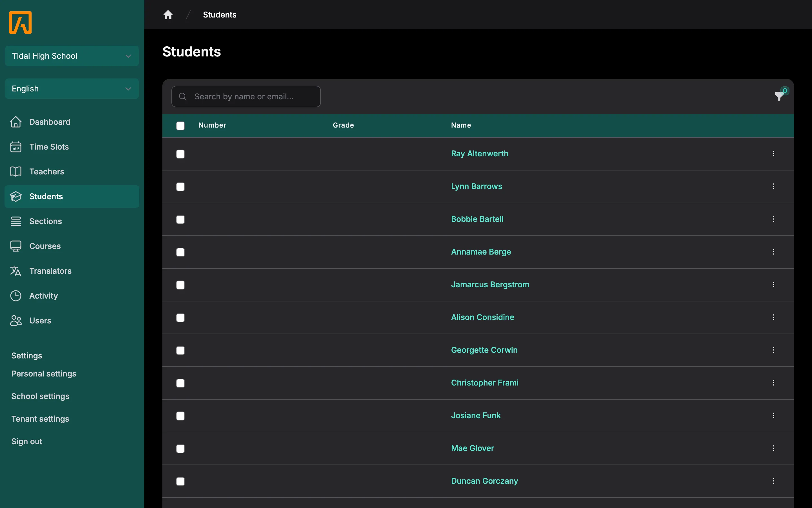Image resolution: width=812 pixels, height=508 pixels.
Task: Open the Sections page
Action: point(72,221)
